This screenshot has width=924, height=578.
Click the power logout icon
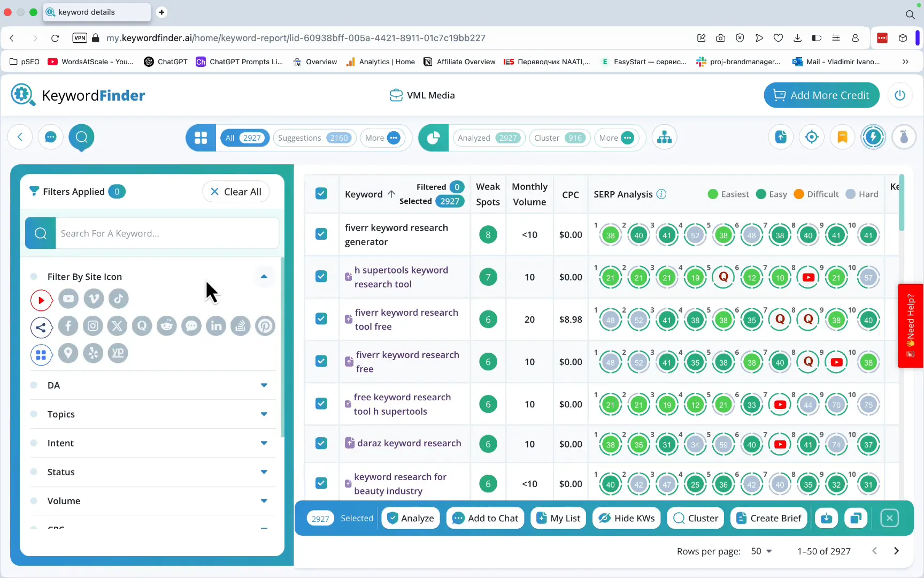(900, 95)
